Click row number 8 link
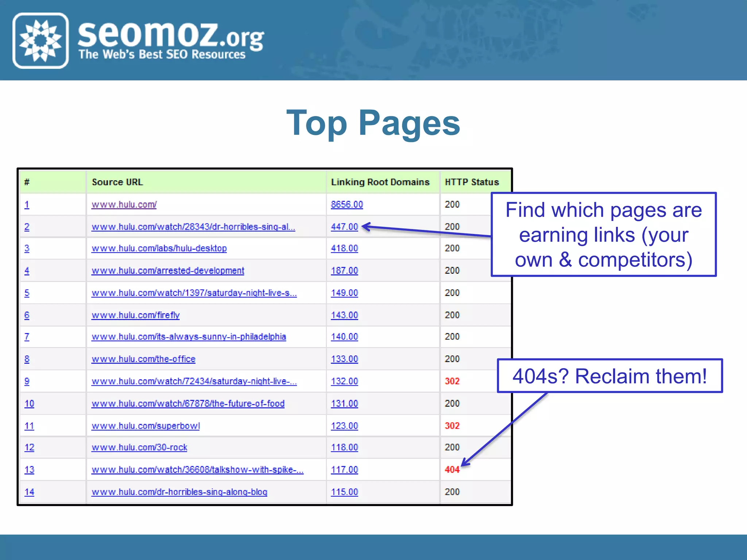 pos(27,359)
